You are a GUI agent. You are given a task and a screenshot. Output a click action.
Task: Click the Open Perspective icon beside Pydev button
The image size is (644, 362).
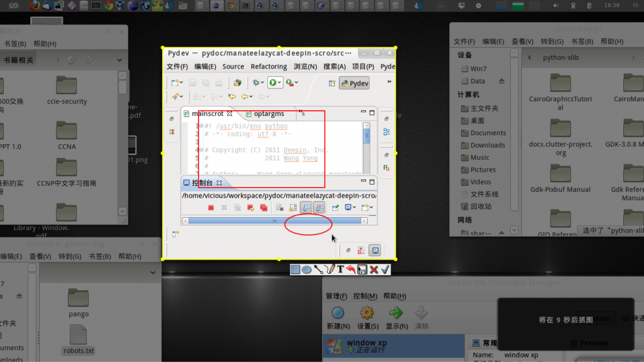[x=332, y=83]
